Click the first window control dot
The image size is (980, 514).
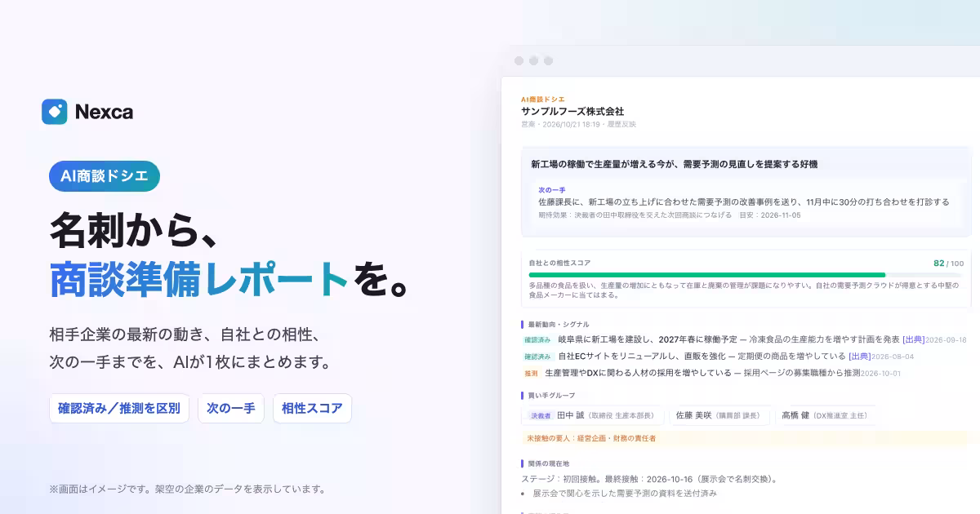[x=519, y=60]
